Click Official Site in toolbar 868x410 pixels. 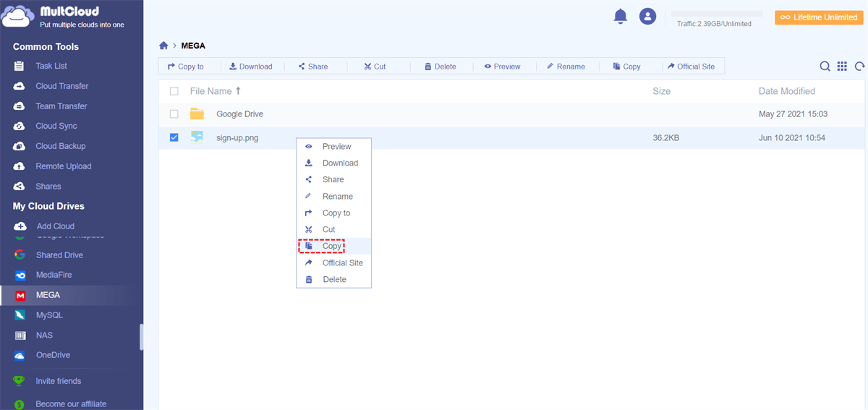point(691,67)
